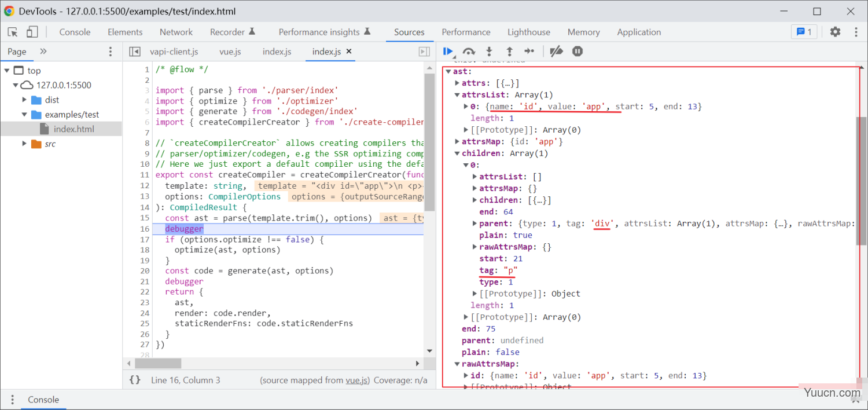Collapse the ast scope variable

coord(447,71)
